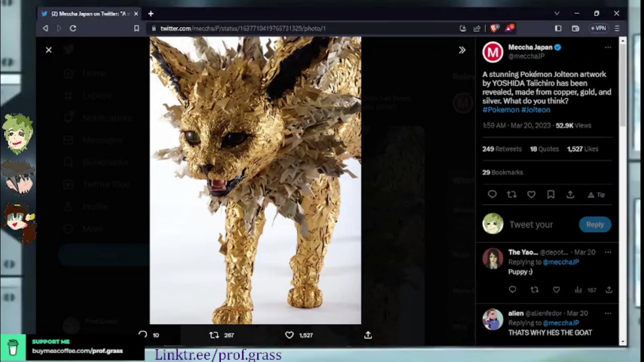Click the share icon below the photo
Screen dimensions: 644x362
[x=368, y=335]
